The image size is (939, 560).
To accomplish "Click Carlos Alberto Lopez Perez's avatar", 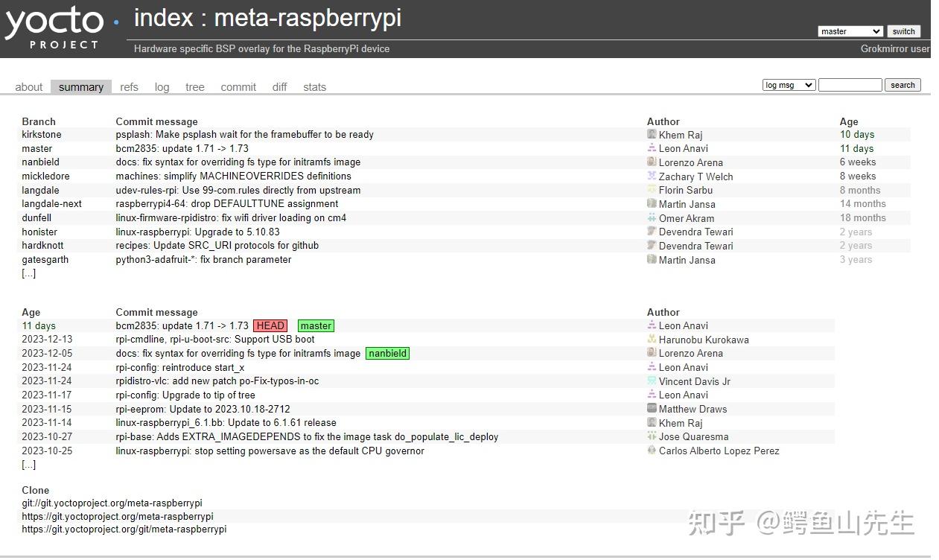I will [x=652, y=451].
